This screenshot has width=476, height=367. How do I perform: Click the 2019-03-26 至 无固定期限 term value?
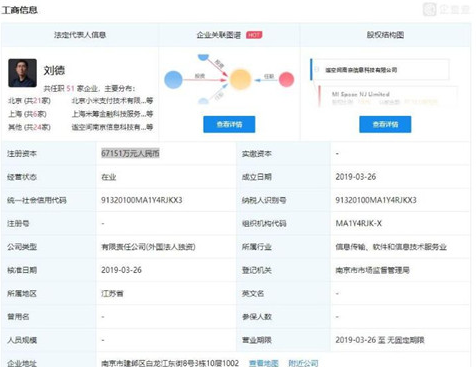380,340
